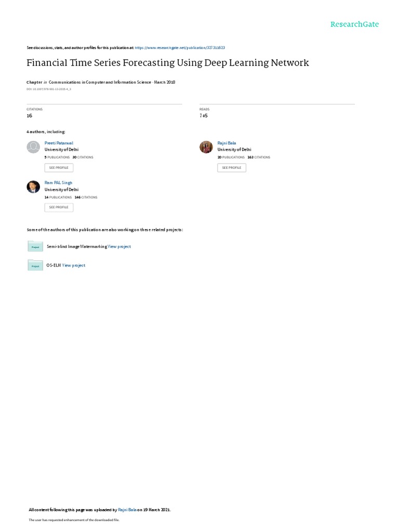The height and width of the screenshot is (532, 399).
Task: Click See Profile under Rajni Bala
Action: [x=232, y=168]
